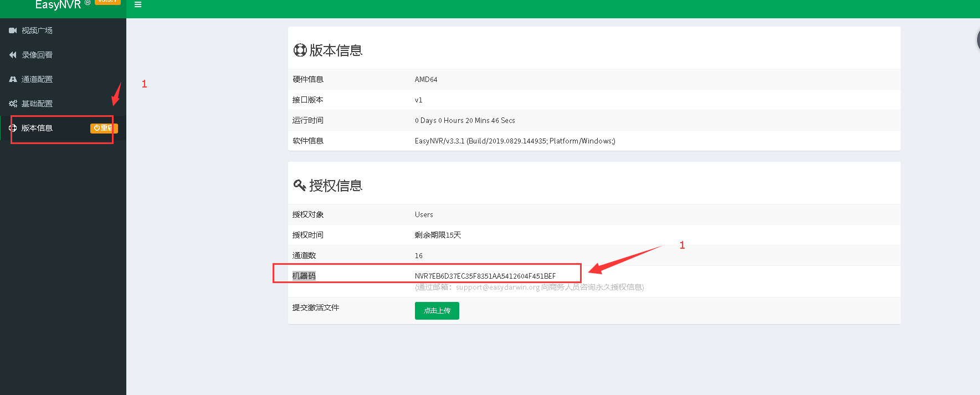Click the 接口版本 value v1
The image size is (980, 395).
[x=419, y=100]
